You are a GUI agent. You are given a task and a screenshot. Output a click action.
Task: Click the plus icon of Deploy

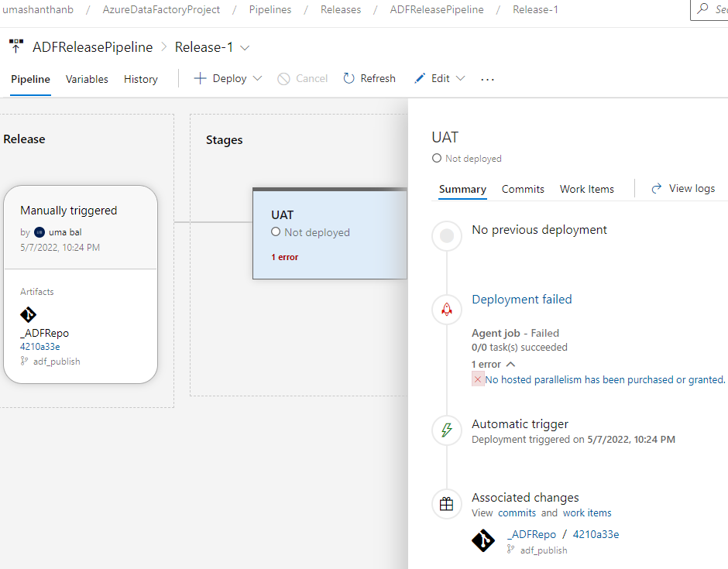pos(200,78)
